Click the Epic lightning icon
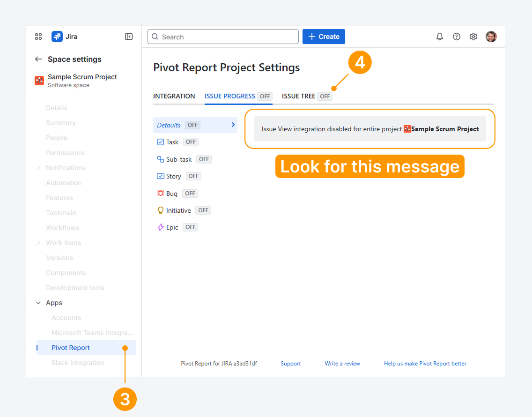Image resolution: width=532 pixels, height=417 pixels. pos(161,228)
